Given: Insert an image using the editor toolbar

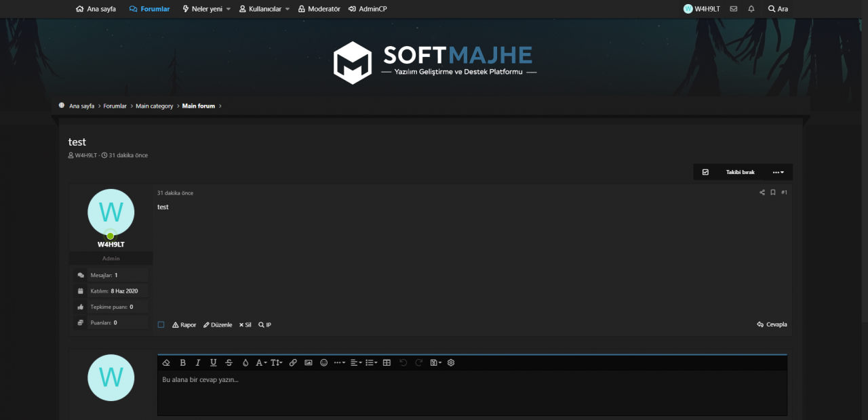Looking at the screenshot, I should [308, 362].
